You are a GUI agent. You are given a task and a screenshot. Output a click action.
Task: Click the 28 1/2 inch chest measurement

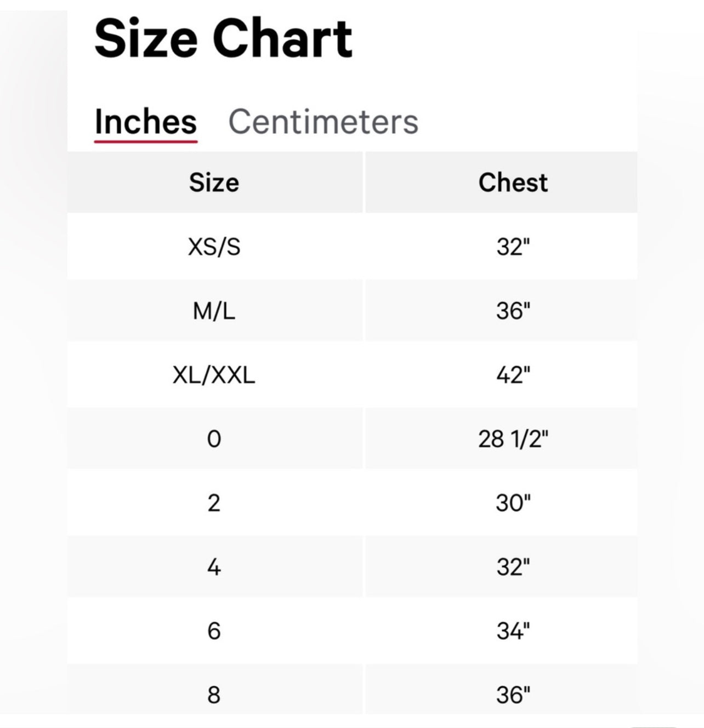tap(512, 438)
